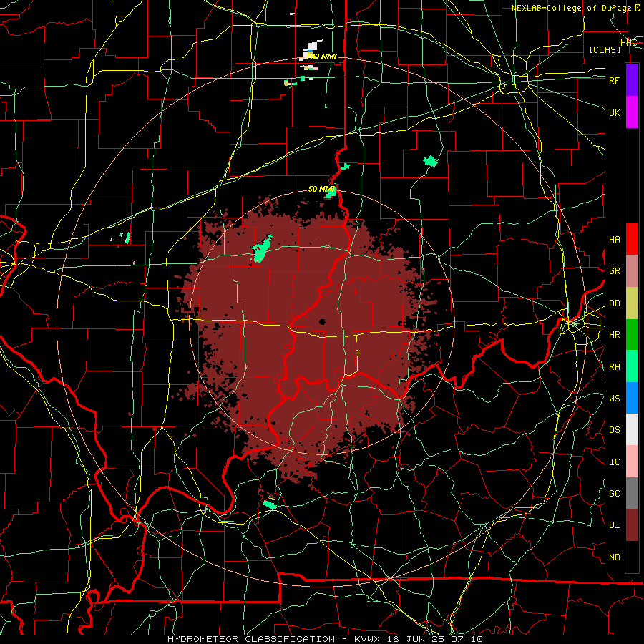Select the red HA legend swatch
This screenshot has width=644, height=644.
coord(632,239)
